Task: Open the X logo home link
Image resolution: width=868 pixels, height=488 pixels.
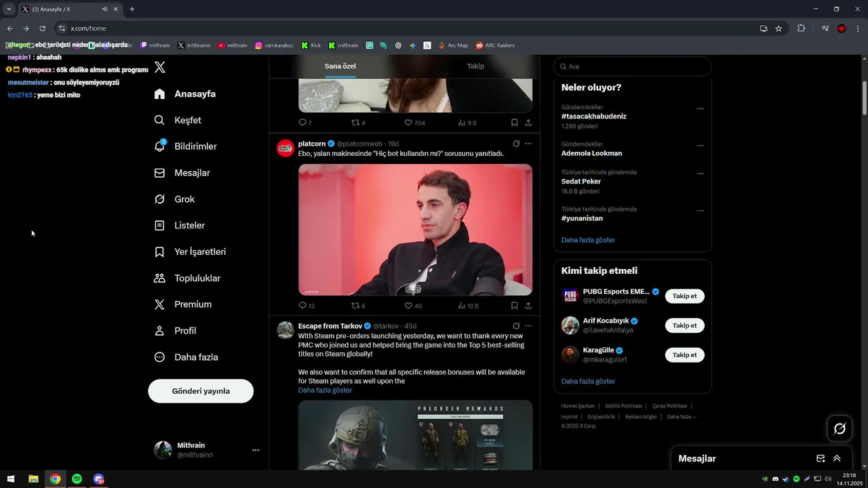Action: point(160,67)
